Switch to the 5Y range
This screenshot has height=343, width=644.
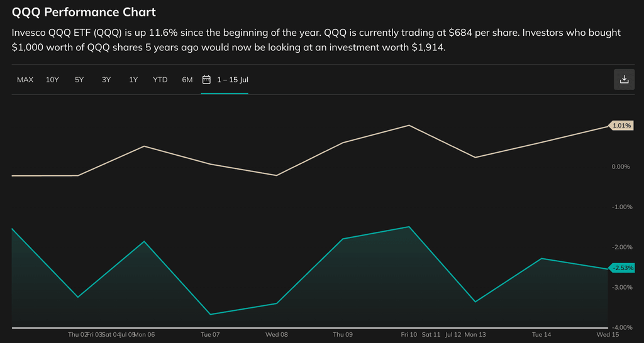[79, 80]
